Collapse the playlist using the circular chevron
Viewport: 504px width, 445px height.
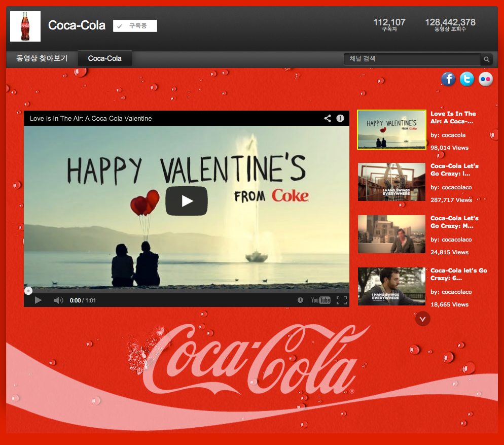point(422,319)
